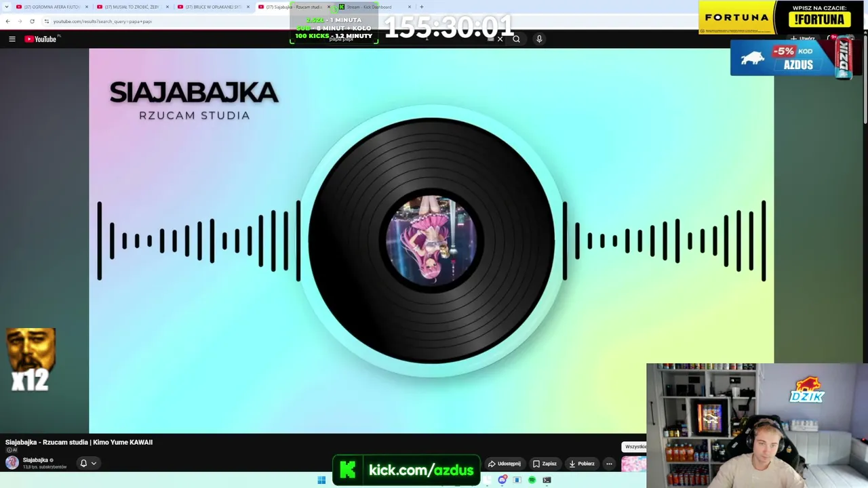Close the Kick Dashboard tab
The width and height of the screenshot is (868, 488).
pyautogui.click(x=410, y=7)
